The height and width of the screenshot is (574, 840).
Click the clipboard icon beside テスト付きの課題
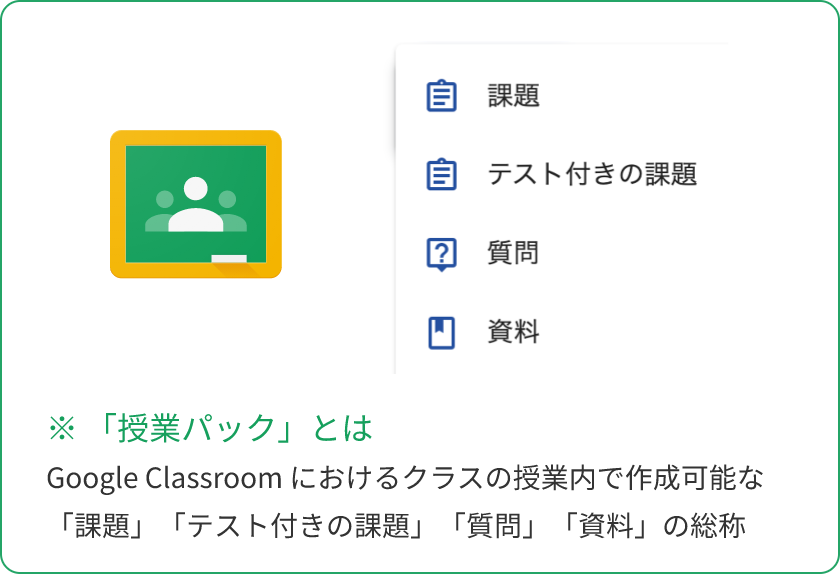point(441,174)
